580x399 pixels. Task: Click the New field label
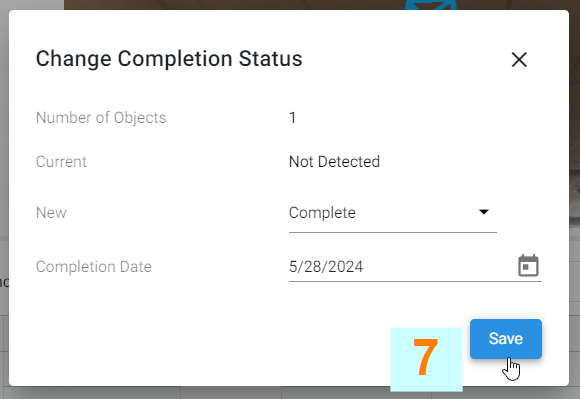pos(51,213)
